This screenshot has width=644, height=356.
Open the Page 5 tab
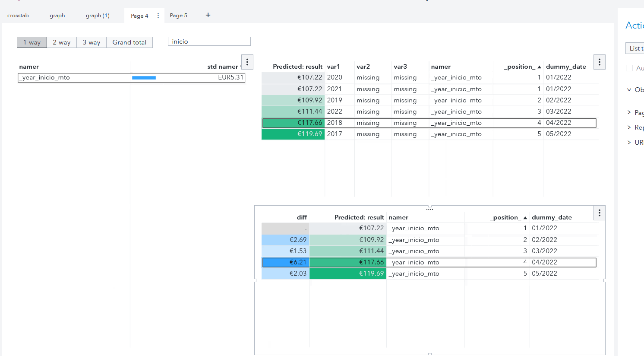click(178, 15)
